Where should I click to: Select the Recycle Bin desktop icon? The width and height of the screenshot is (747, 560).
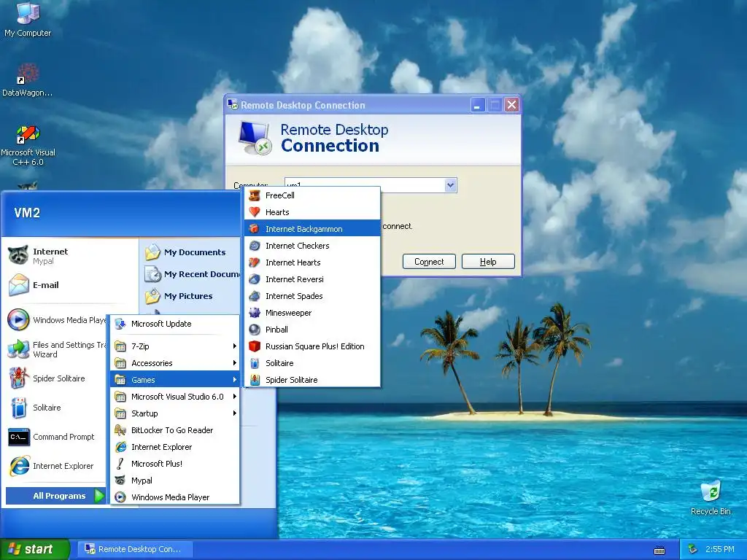(x=711, y=497)
